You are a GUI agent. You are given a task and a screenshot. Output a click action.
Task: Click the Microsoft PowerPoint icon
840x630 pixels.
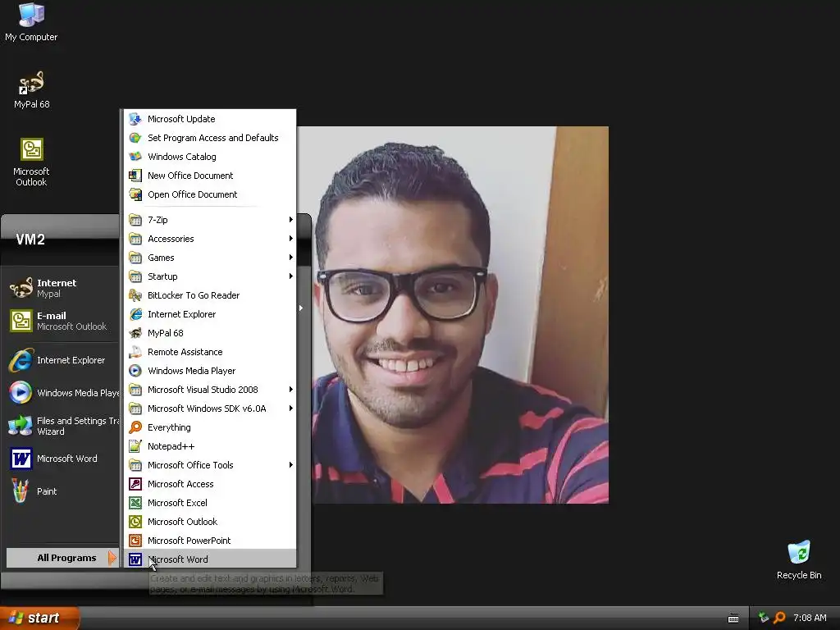coord(135,541)
